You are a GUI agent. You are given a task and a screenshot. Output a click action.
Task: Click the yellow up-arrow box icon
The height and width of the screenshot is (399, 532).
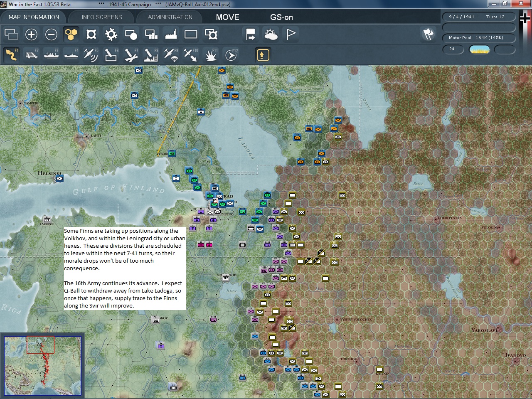[263, 54]
